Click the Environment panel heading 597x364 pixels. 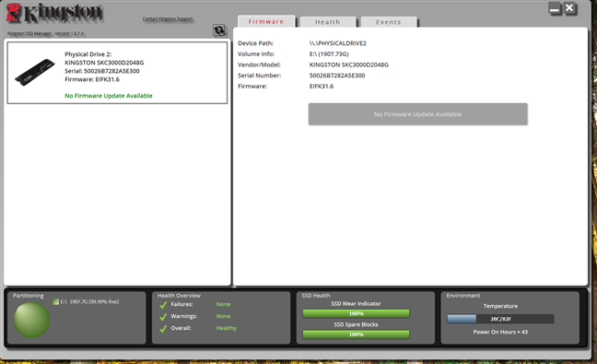pos(463,296)
